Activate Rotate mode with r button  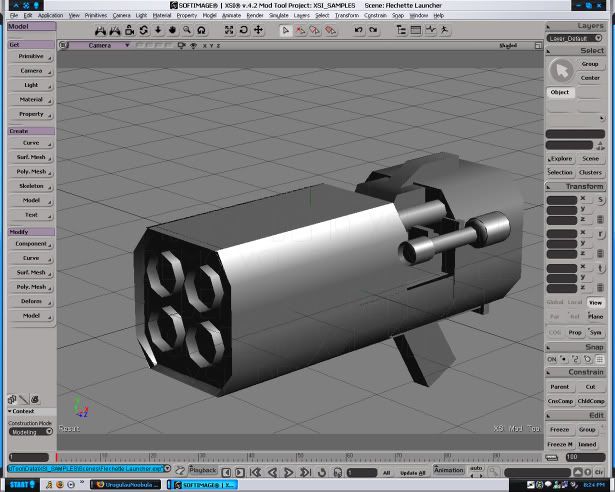pos(600,234)
